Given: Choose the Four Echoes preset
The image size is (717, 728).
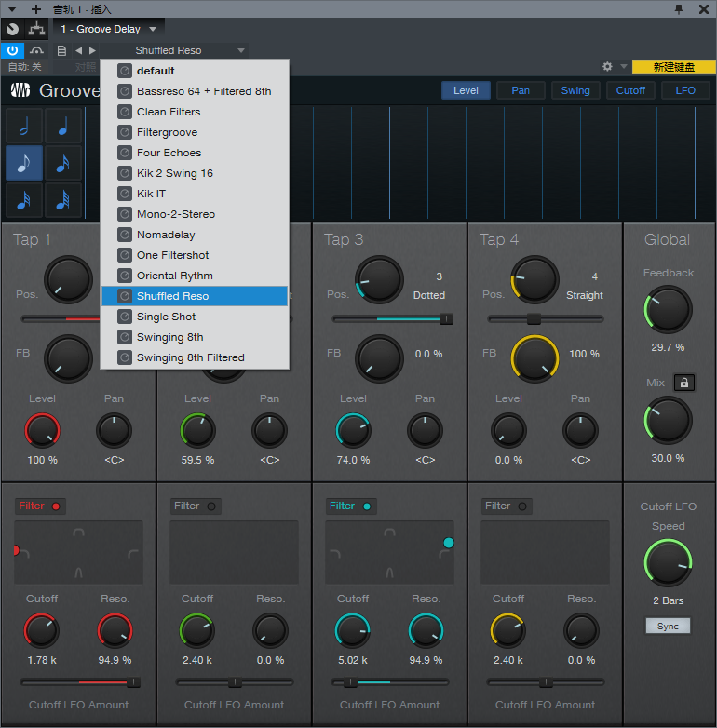Looking at the screenshot, I should coord(195,153).
